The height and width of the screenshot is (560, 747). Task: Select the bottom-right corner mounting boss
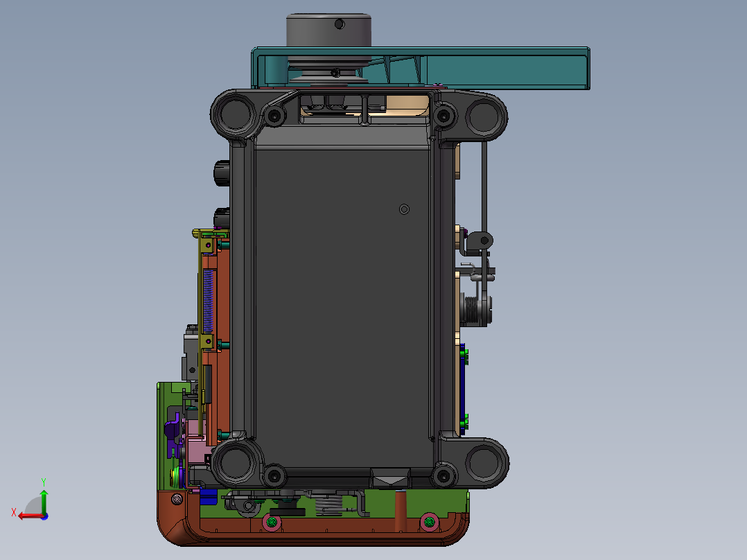tap(484, 463)
